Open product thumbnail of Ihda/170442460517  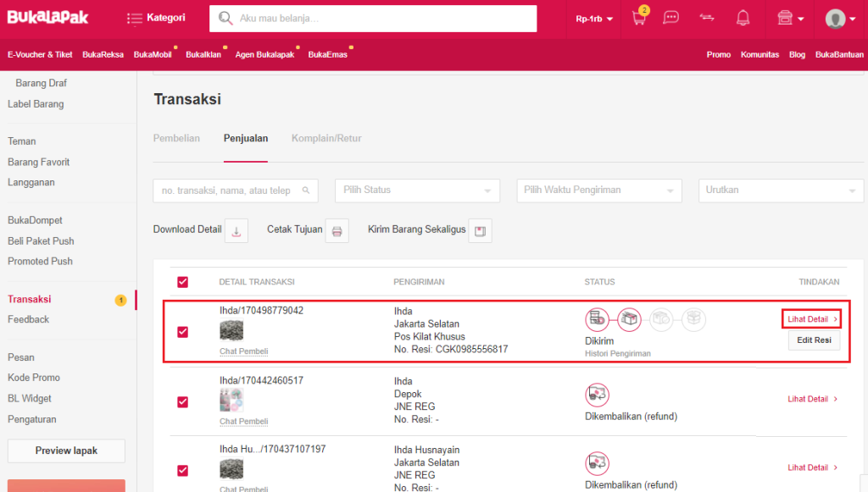(231, 401)
